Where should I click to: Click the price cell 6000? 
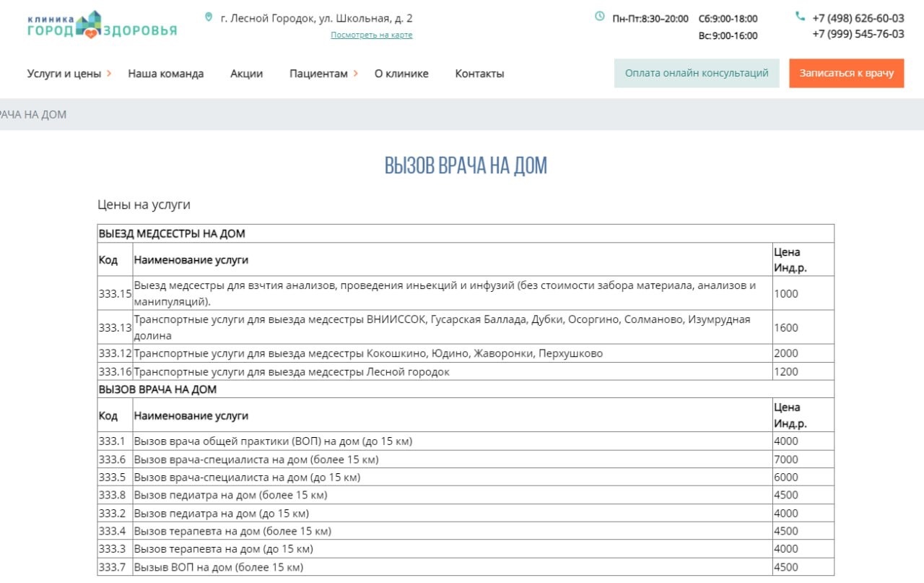click(x=803, y=477)
